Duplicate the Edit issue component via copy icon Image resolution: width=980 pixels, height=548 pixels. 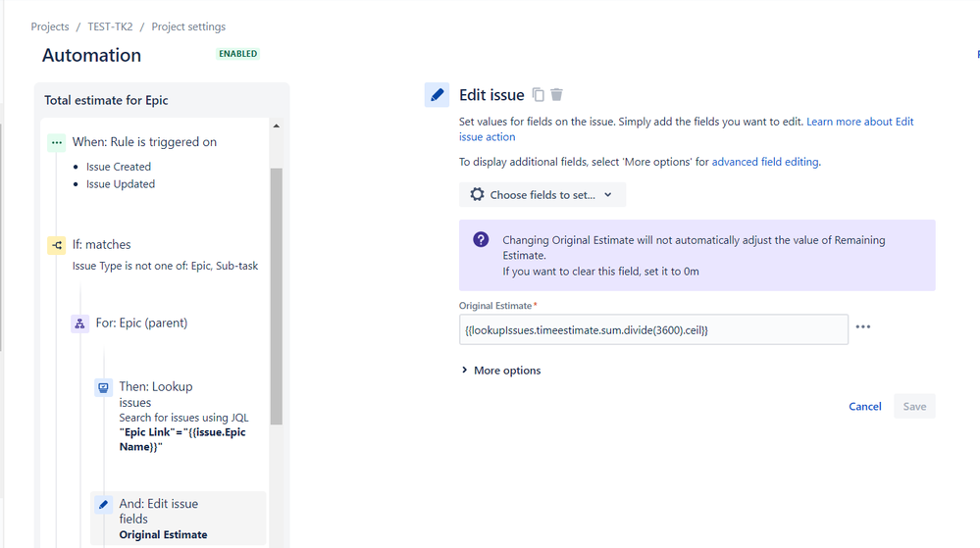click(539, 95)
